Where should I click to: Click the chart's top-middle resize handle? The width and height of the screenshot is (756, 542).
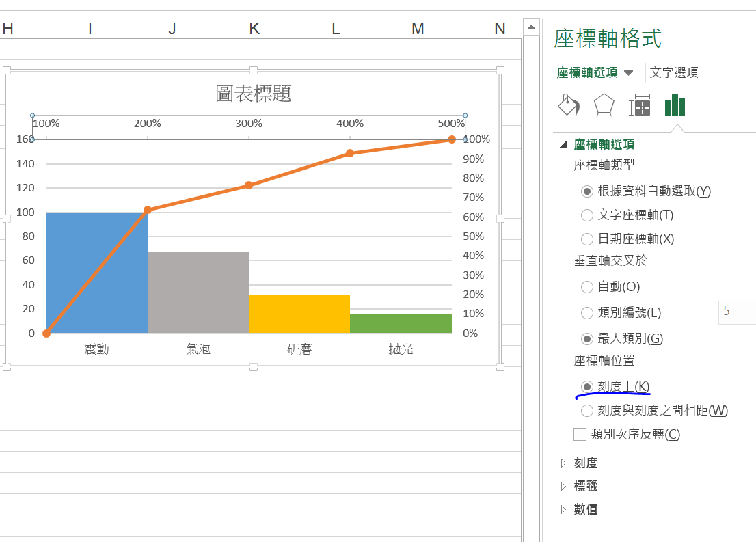click(254, 70)
